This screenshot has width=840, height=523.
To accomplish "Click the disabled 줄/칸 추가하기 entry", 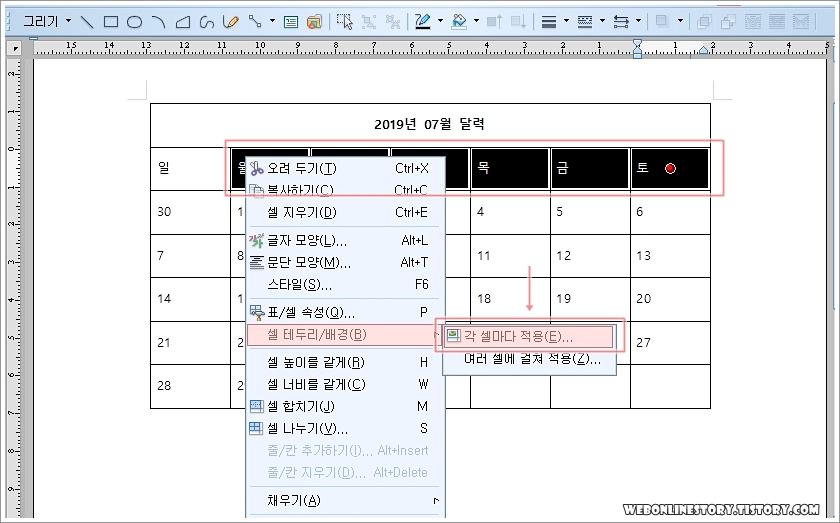I will tap(346, 451).
